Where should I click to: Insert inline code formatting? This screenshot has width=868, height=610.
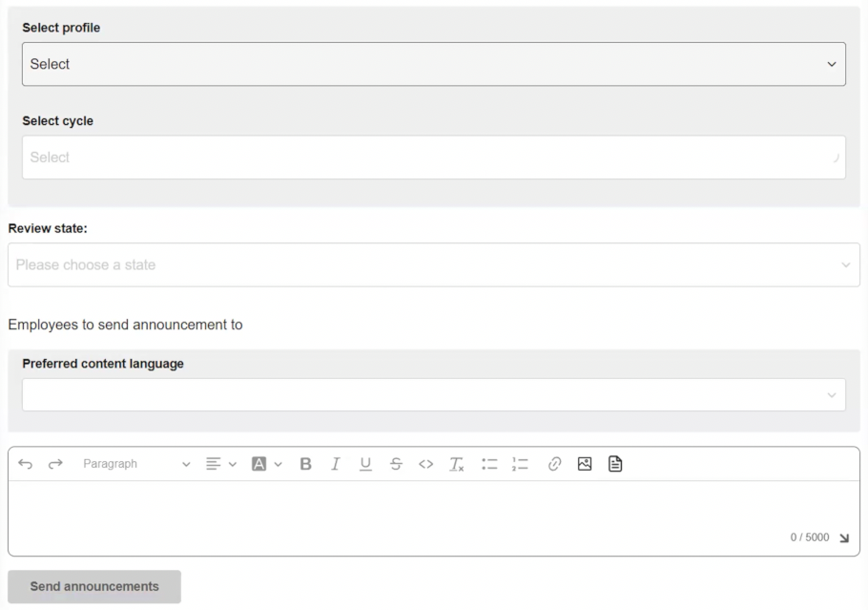(x=426, y=464)
